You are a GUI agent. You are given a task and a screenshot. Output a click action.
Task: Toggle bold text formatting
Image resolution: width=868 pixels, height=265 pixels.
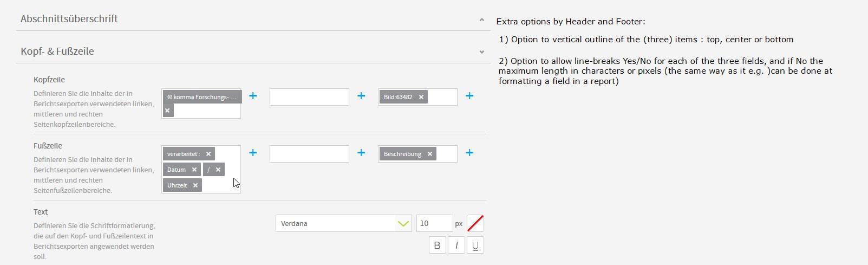point(438,245)
